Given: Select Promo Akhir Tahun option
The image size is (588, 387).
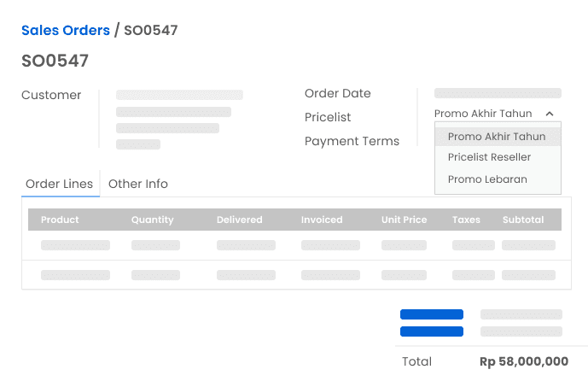Looking at the screenshot, I should (497, 137).
